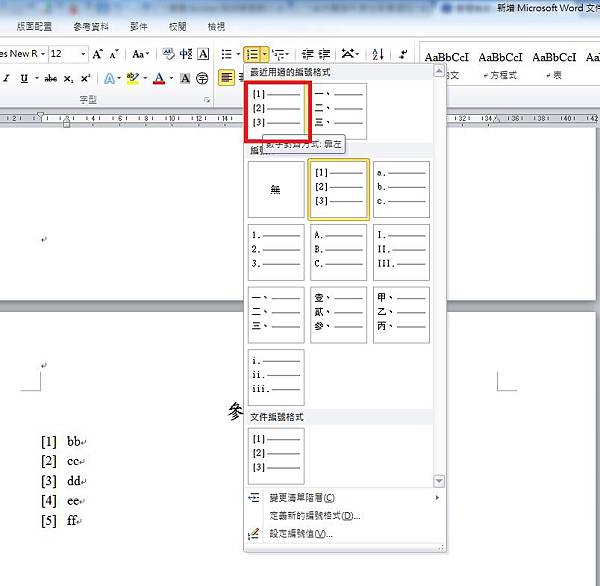
Task: Select the I. II. III. numbering format
Action: (x=401, y=252)
